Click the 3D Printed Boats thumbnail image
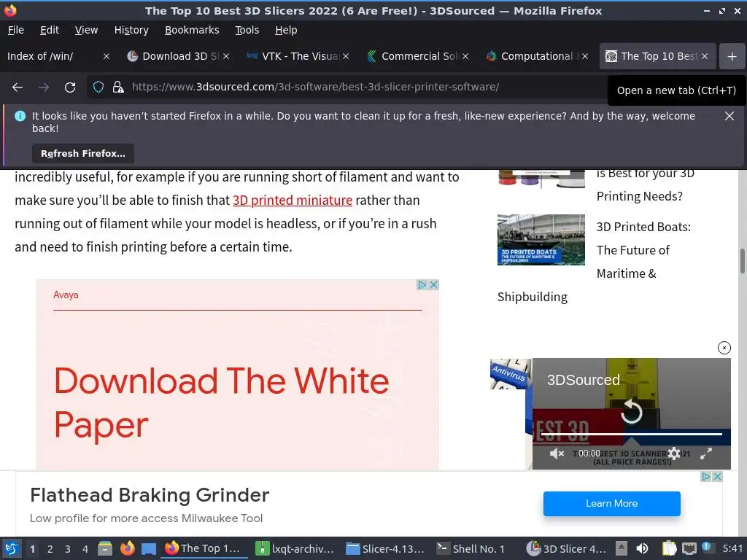 tap(541, 239)
